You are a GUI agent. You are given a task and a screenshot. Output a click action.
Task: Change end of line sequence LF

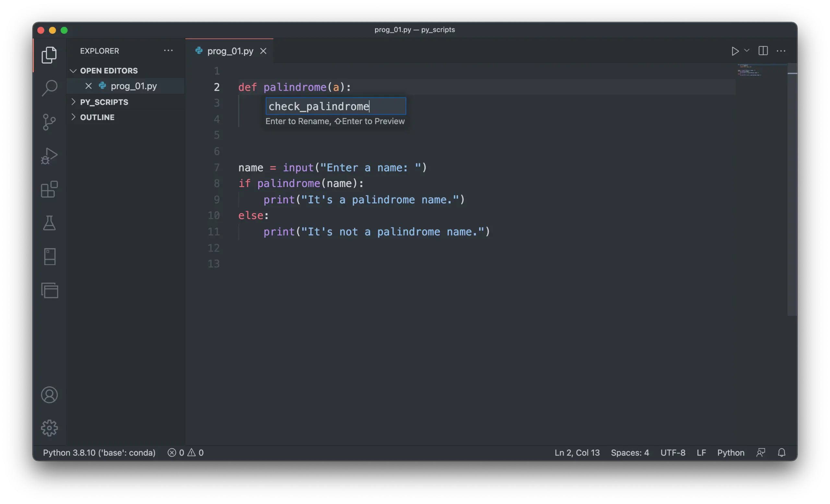tap(701, 452)
